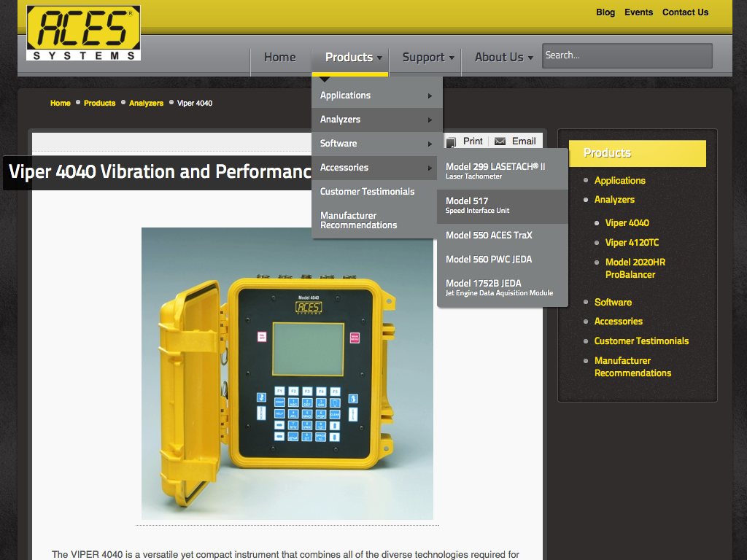The height and width of the screenshot is (560, 747).
Task: Open Viper 4120TC in the sidebar
Action: (632, 242)
